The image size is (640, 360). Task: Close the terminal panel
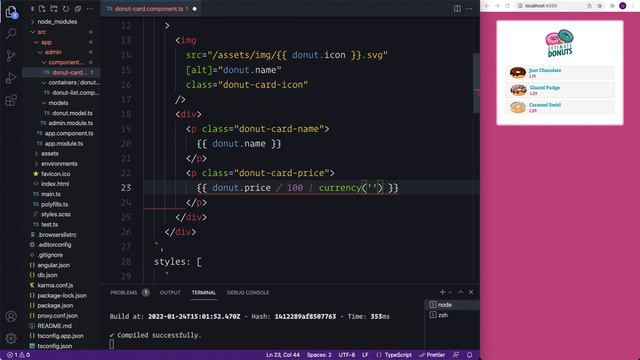coord(471,292)
